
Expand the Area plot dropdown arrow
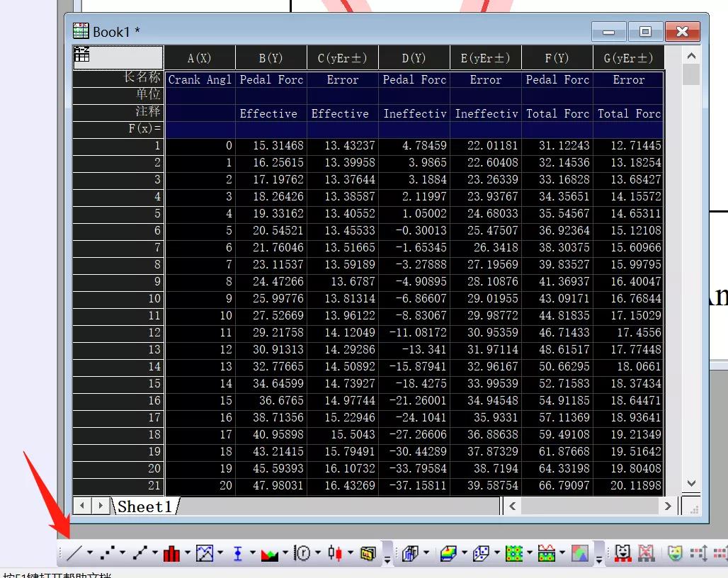(285, 553)
